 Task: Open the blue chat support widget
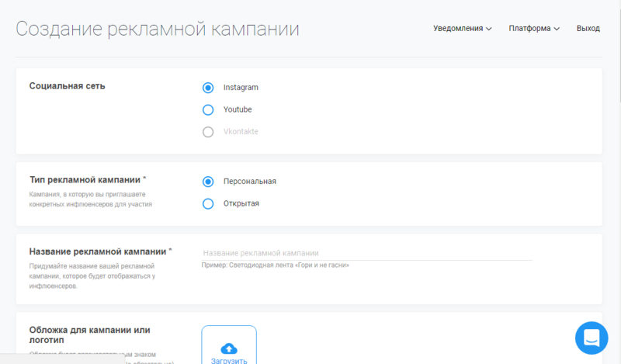tap(592, 338)
